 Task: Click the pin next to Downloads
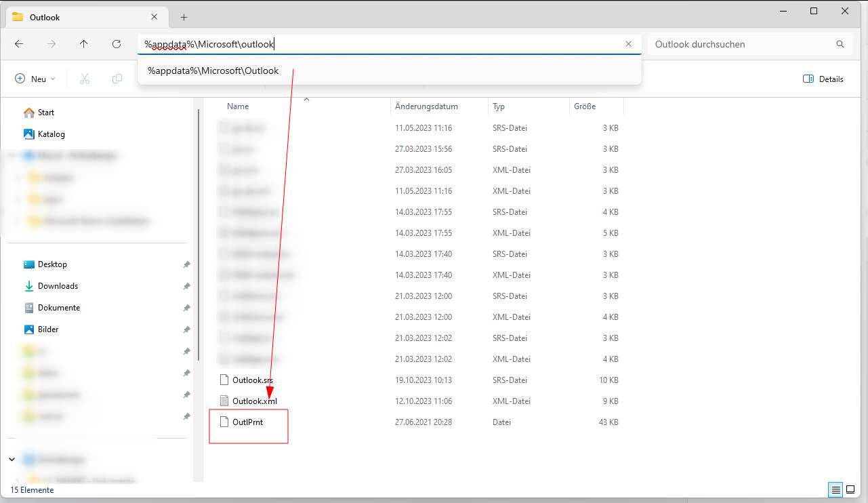point(186,286)
